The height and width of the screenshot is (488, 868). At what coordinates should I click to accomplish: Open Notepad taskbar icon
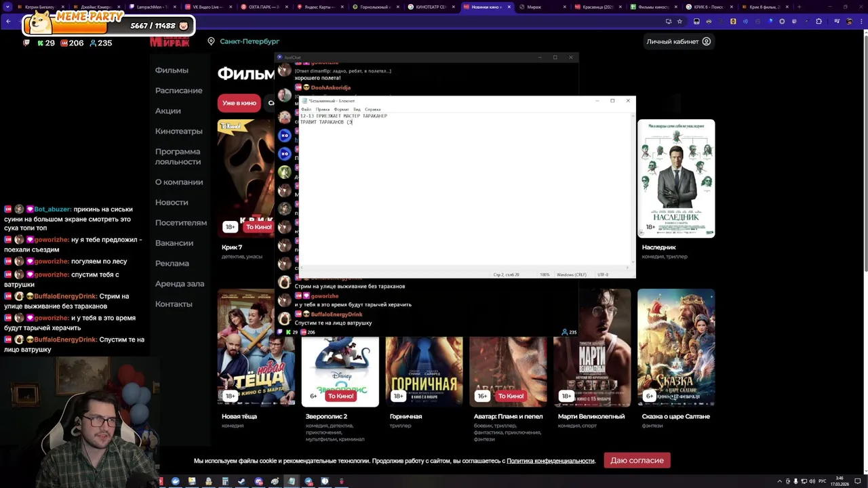tap(292, 481)
